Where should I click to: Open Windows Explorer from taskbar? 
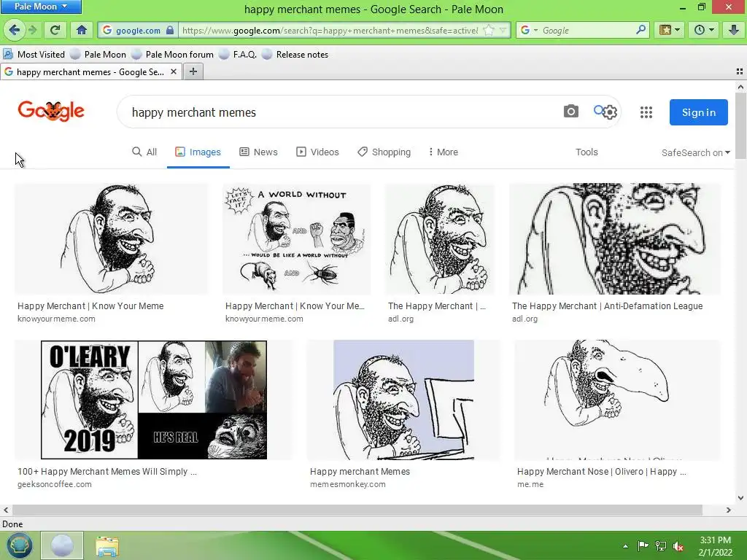107,546
